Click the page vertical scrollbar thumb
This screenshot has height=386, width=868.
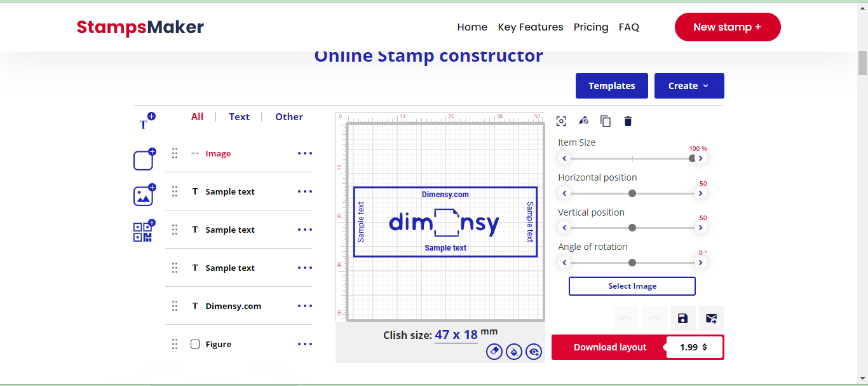pyautogui.click(x=863, y=62)
